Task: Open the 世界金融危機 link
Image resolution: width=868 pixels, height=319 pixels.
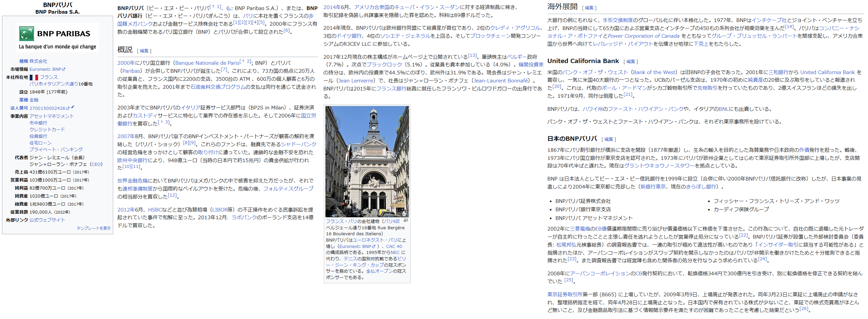Action: coord(133,181)
